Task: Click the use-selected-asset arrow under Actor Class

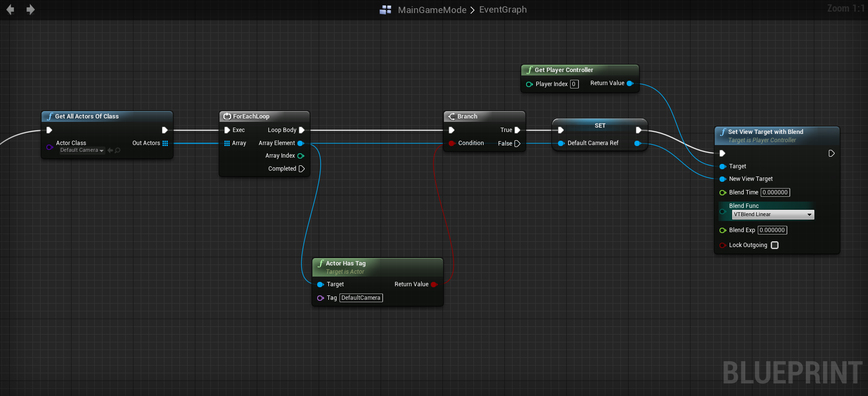Action: point(110,150)
